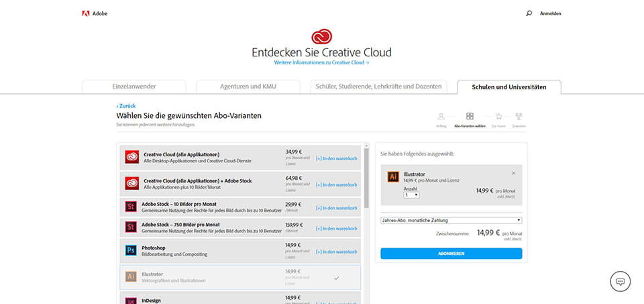Screen dimensions: 644x304
Task: Click the greyed Illustrator Ai list icon
Action: (131, 277)
